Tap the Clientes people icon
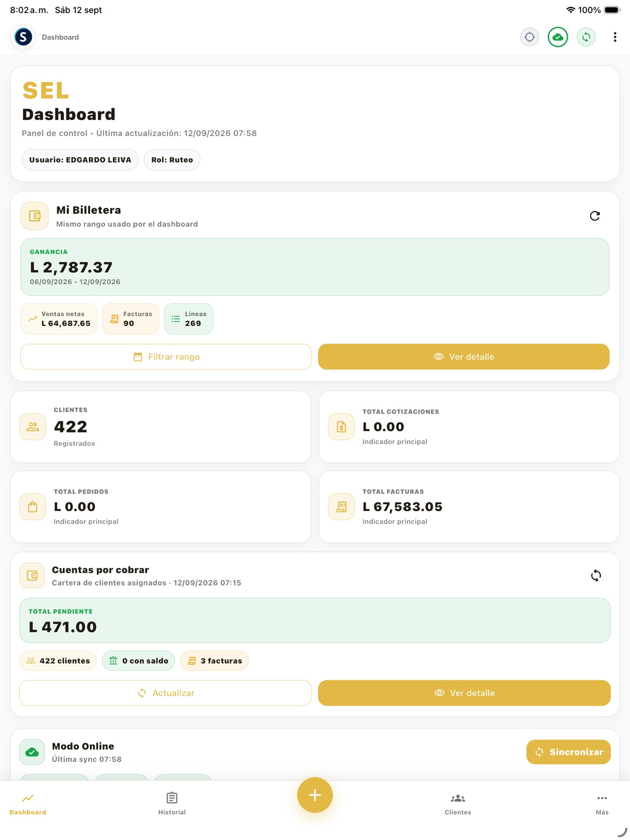This screenshot has height=840, width=630. pos(33,427)
